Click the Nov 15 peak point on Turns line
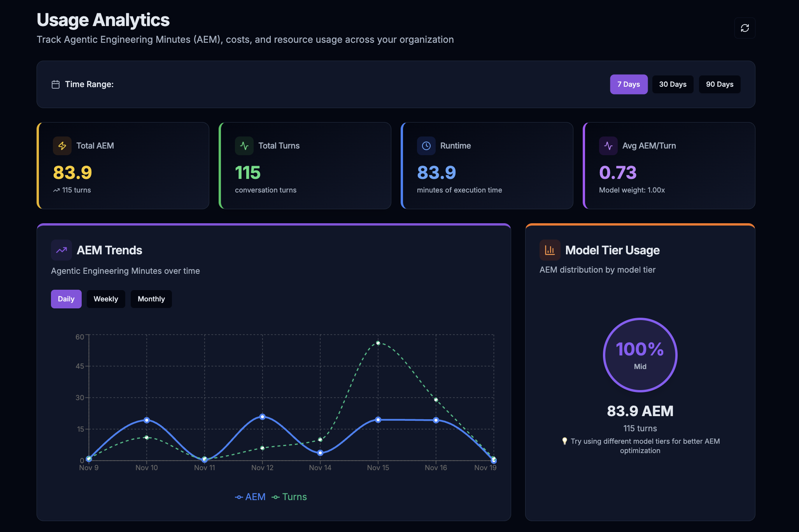This screenshot has width=799, height=532. coord(378,343)
